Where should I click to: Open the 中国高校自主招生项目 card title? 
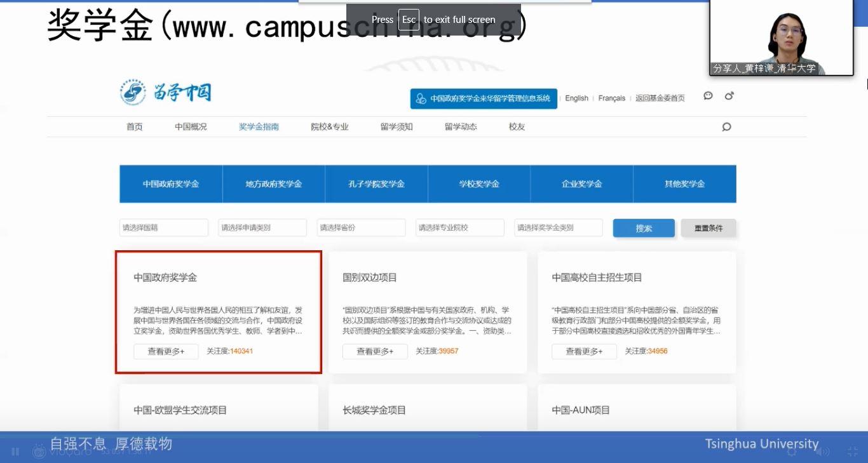click(597, 278)
